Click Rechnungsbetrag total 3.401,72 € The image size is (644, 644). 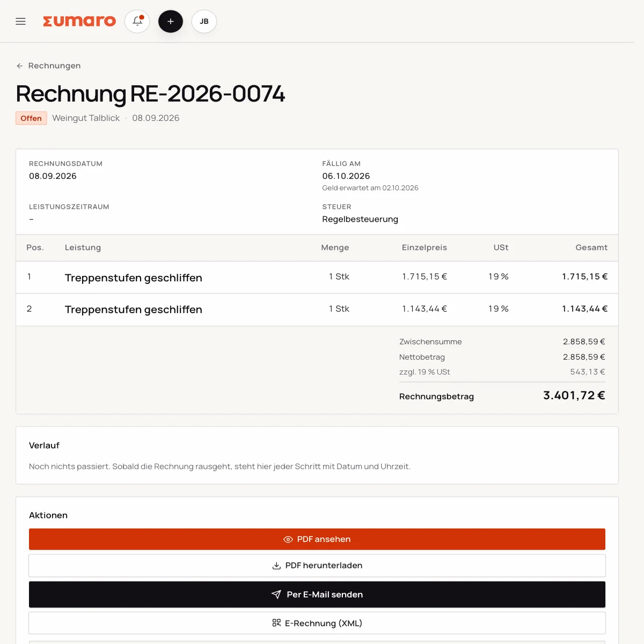coord(574,396)
